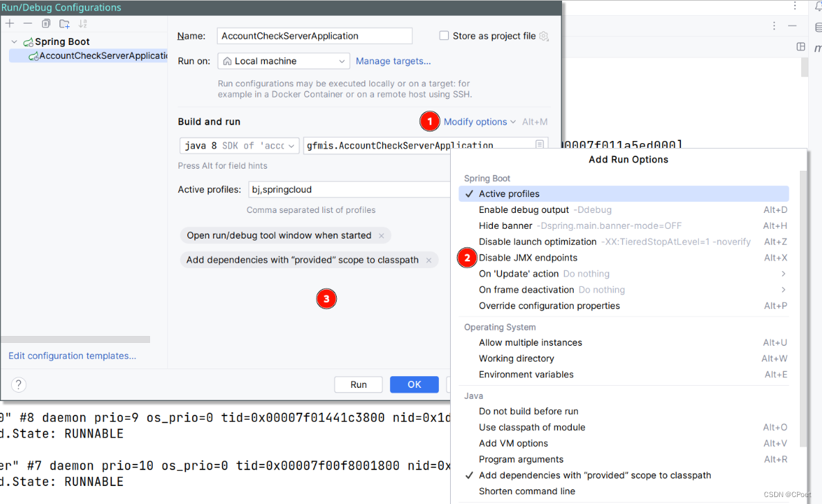The width and height of the screenshot is (822, 504).
Task: Open the Maven tool window icon
Action: click(818, 48)
